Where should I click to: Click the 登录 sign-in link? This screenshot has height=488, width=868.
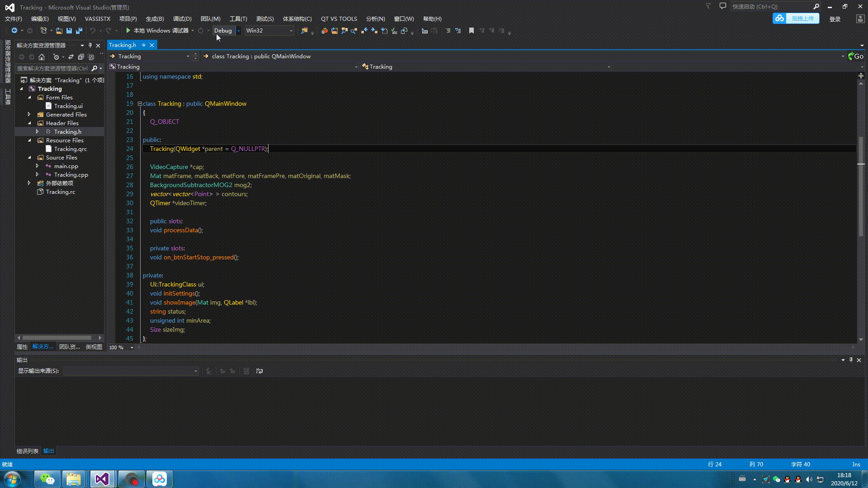835,19
